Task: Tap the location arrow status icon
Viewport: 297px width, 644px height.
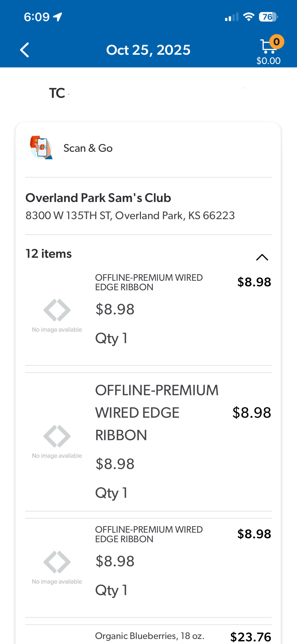Action: (x=58, y=17)
